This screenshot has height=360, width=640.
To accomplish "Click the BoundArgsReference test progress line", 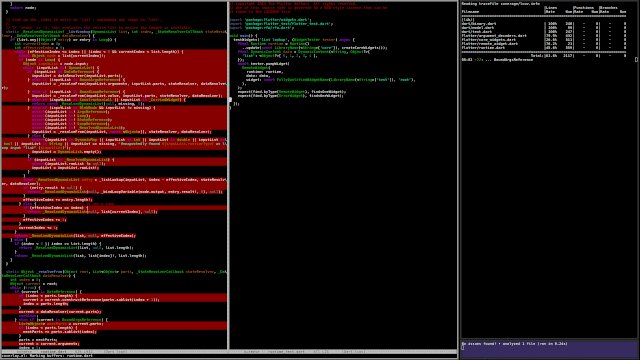I will pos(497,60).
